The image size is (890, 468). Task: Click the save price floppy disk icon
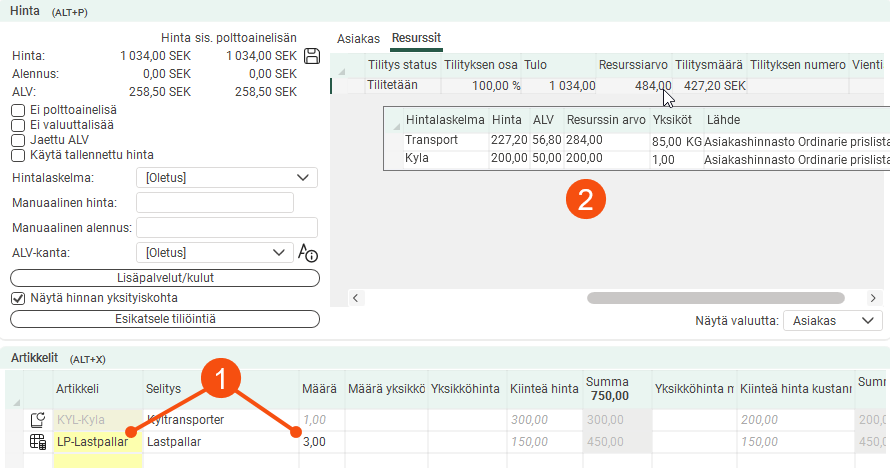click(x=311, y=56)
